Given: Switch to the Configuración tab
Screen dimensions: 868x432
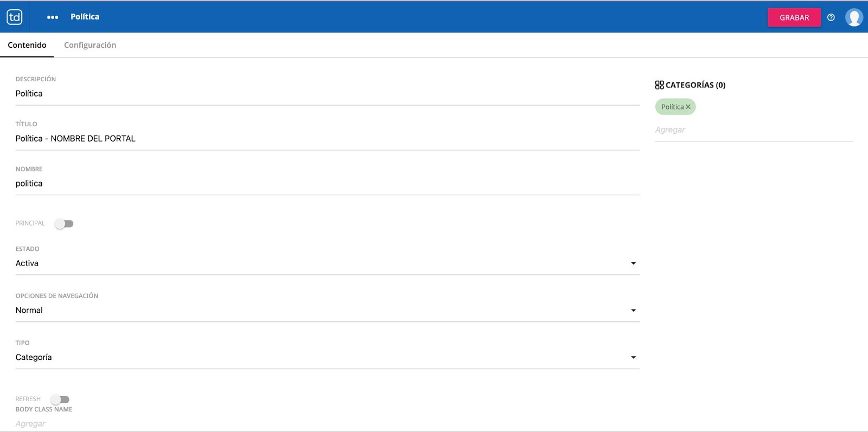Looking at the screenshot, I should 90,45.
